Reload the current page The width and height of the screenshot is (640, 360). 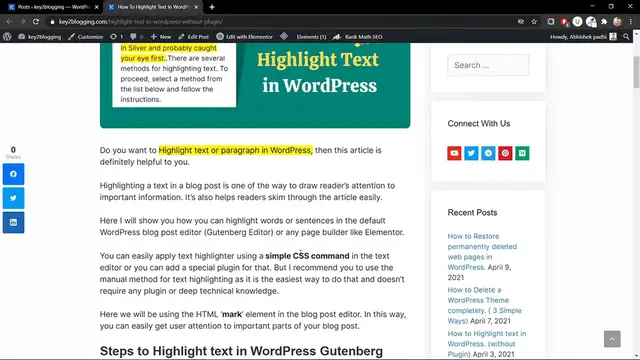36,22
